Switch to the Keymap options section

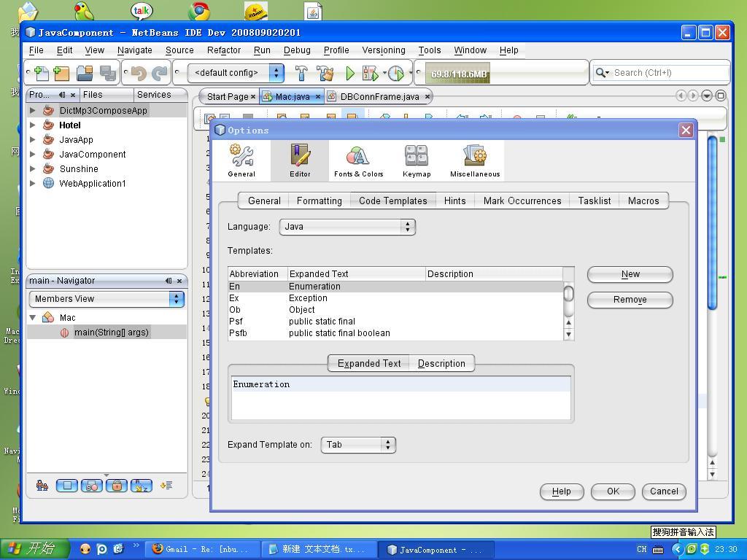416,160
